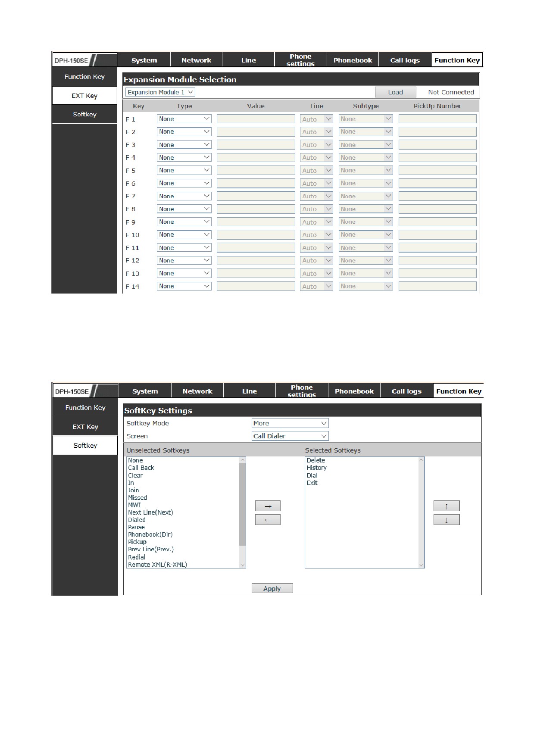The width and height of the screenshot is (534, 756).
Task: Move selected softkey up with arrow
Action: click(x=447, y=506)
